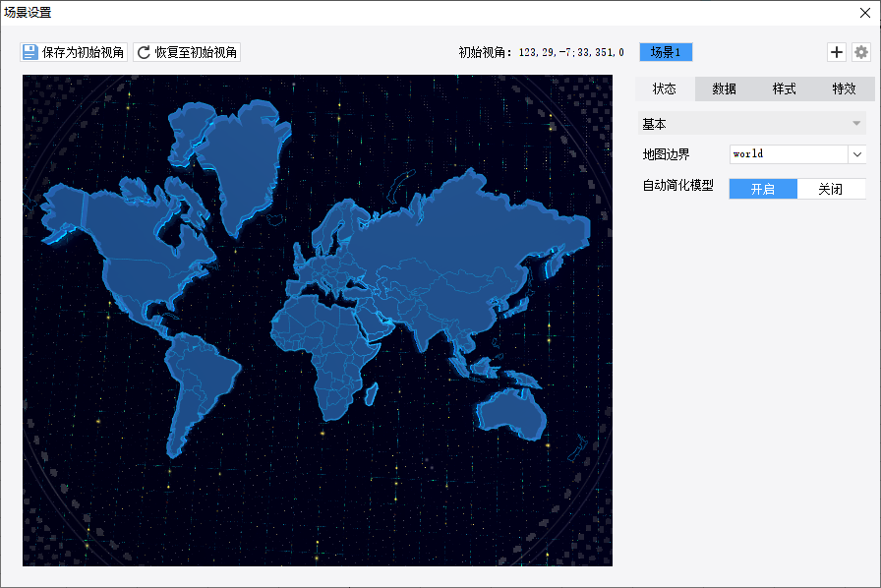Turn 自动简化模型 to 关闭
The height and width of the screenshot is (588, 881).
tap(831, 189)
